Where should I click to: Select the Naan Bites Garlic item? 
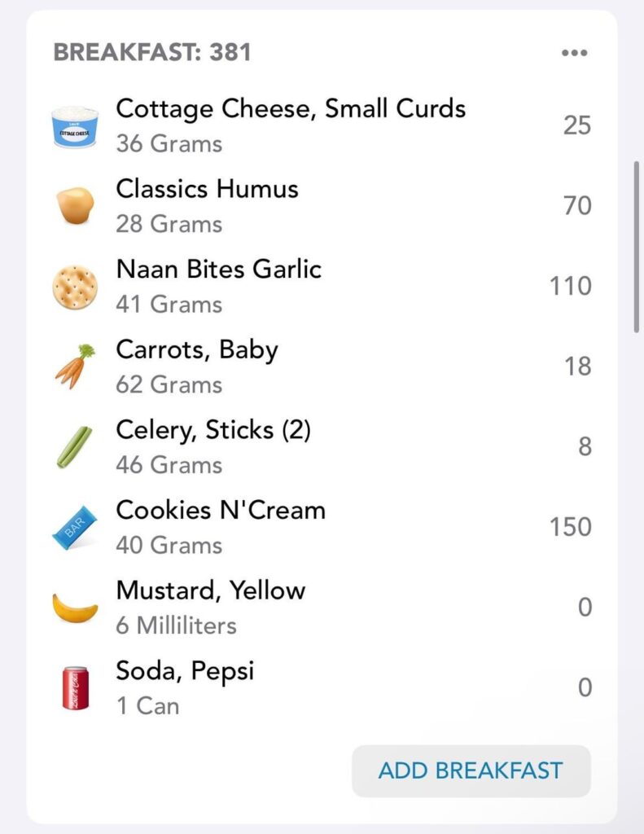(218, 270)
